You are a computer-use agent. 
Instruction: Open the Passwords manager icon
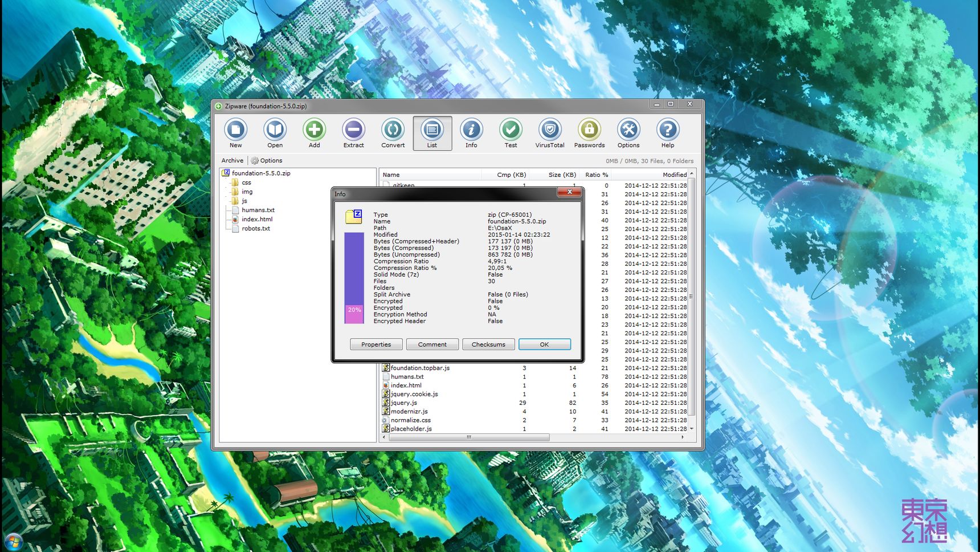click(x=589, y=130)
